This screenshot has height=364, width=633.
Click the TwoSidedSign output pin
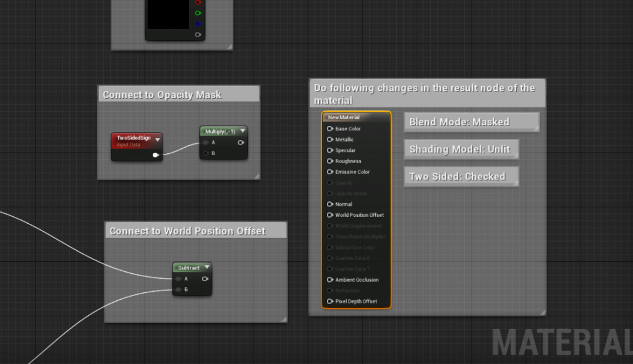pos(155,155)
